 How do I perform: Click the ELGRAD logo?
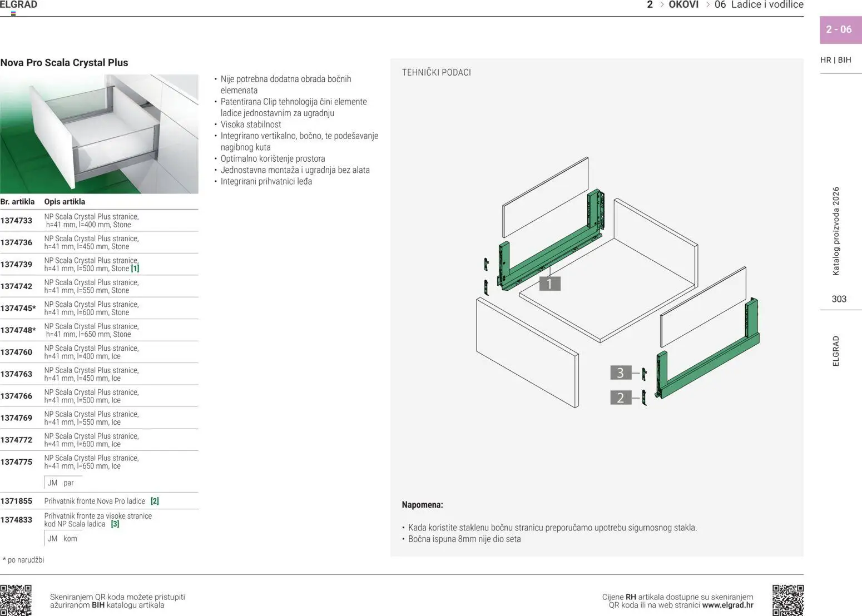tap(19, 4)
